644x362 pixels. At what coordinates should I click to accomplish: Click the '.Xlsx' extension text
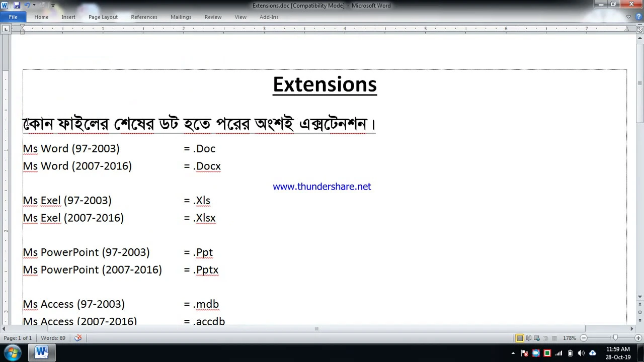coord(204,218)
